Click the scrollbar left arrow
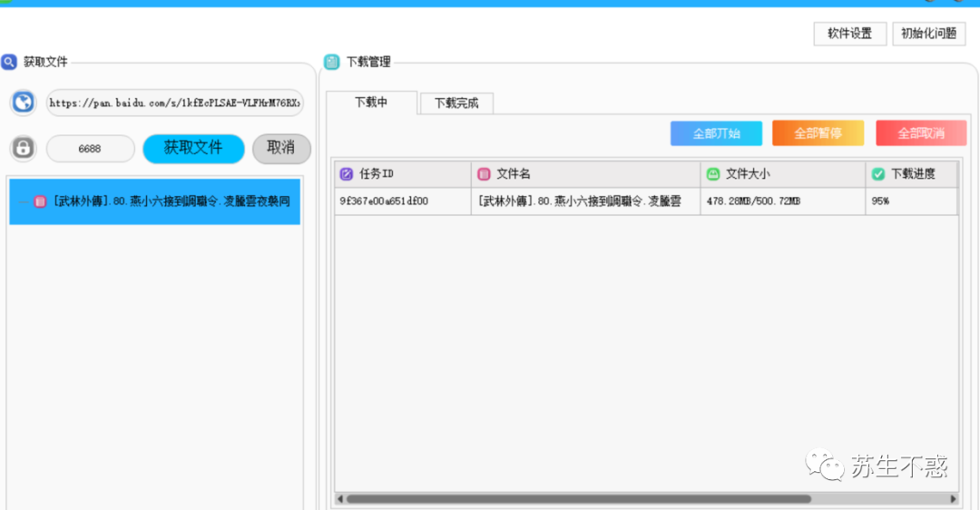This screenshot has height=510, width=980. (340, 499)
